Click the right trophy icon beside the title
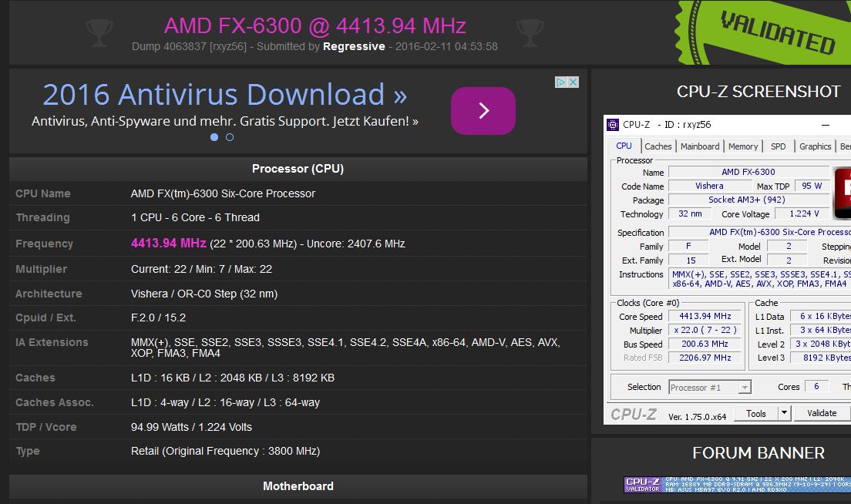The width and height of the screenshot is (851, 504). click(530, 32)
